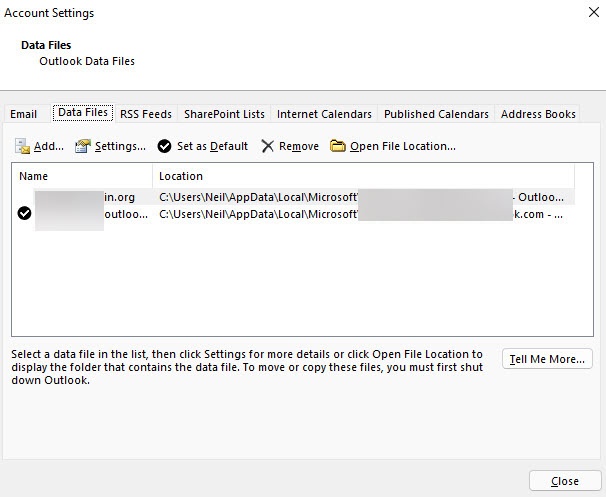Viewport: 606px width, 497px height.
Task: Click the Location column header
Action: [363, 176]
